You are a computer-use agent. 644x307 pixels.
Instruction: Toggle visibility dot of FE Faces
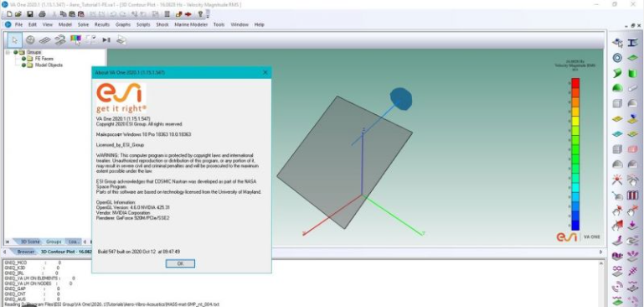tap(23, 59)
